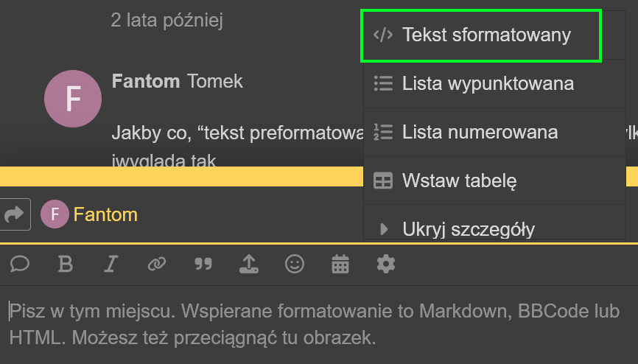Viewport: 638px width, 364px height.
Task: Click Fantom username on the post
Action: click(145, 81)
